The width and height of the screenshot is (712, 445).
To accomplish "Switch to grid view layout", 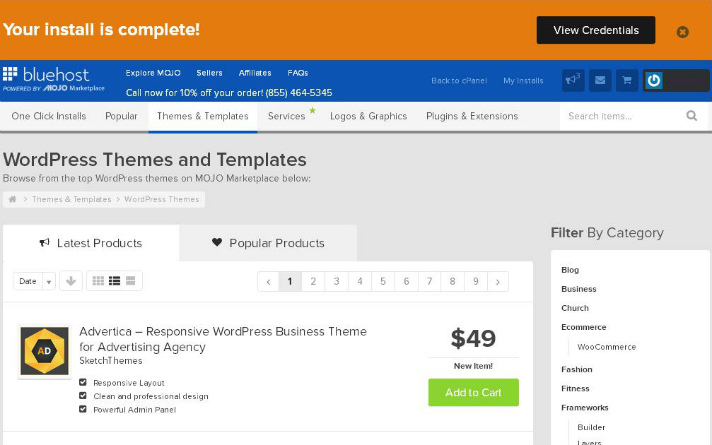I will 98,281.
